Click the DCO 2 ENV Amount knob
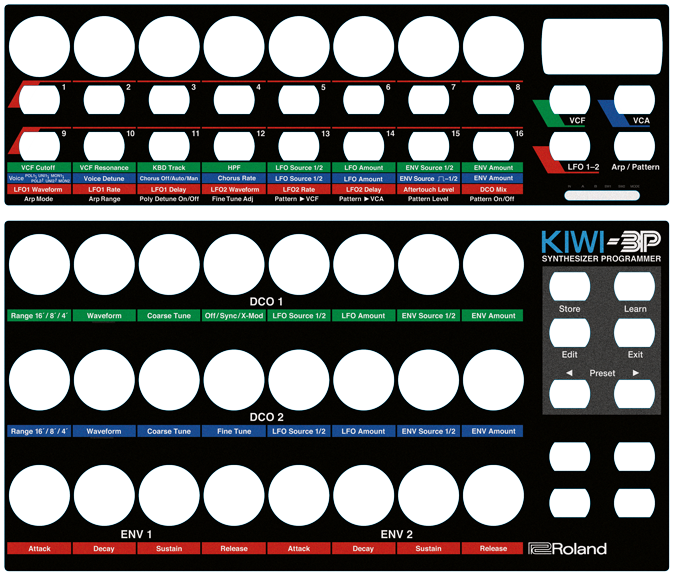Viewport: 675px width, 577px height. (493, 380)
